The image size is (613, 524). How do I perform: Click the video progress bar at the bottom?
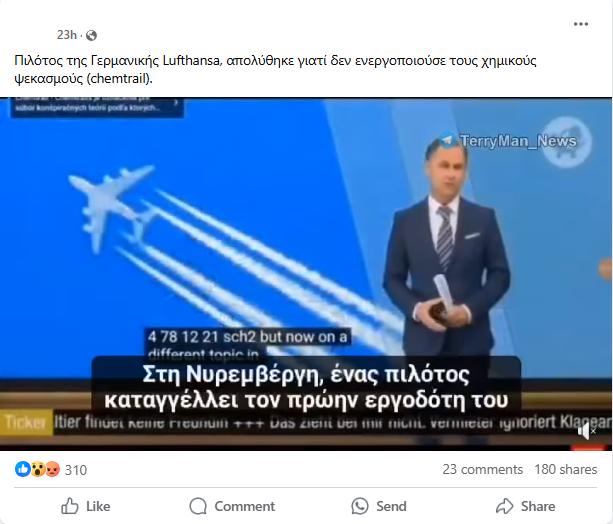click(306, 448)
